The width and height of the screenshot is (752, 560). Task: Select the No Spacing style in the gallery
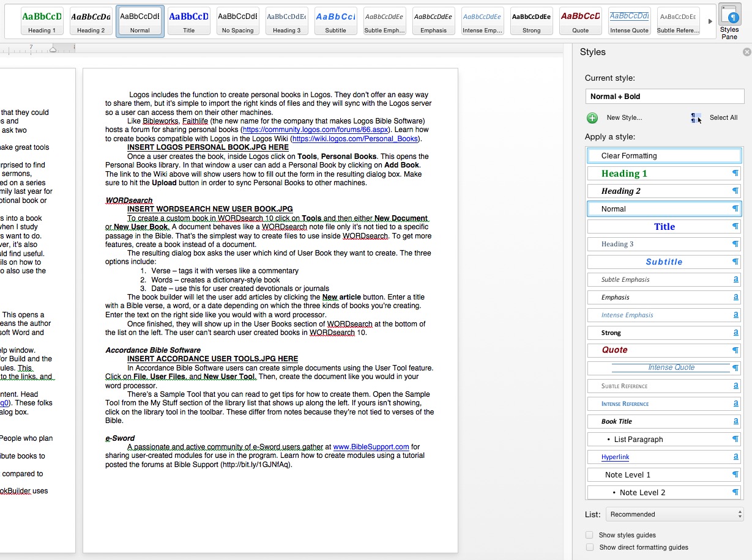237,20
